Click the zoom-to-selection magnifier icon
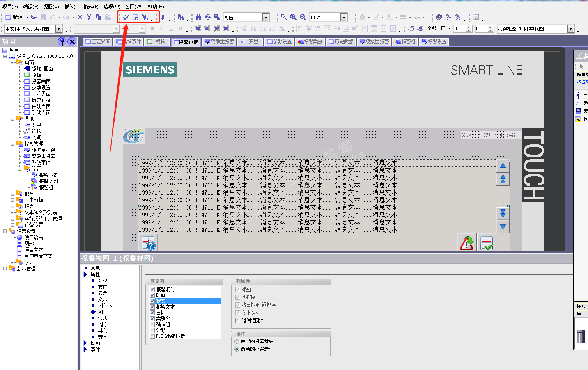Image resolution: width=588 pixels, height=370 pixels. tap(284, 17)
